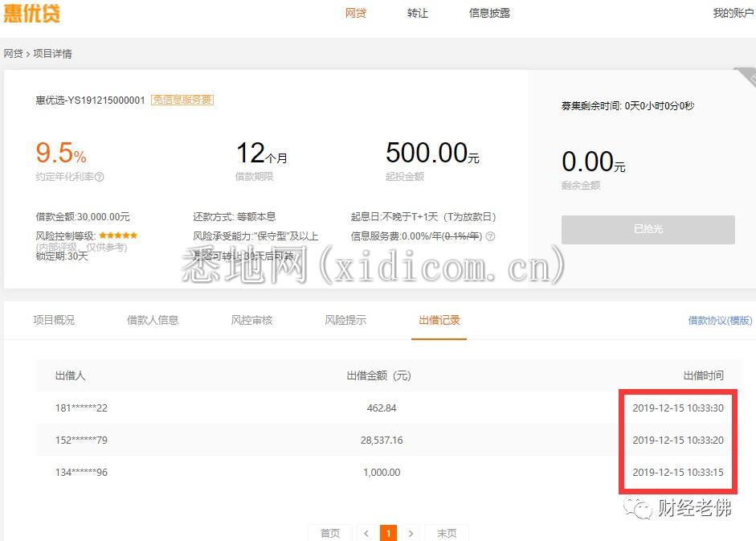Click the 出借时间 column header
Screen dimensions: 756x541
point(704,375)
